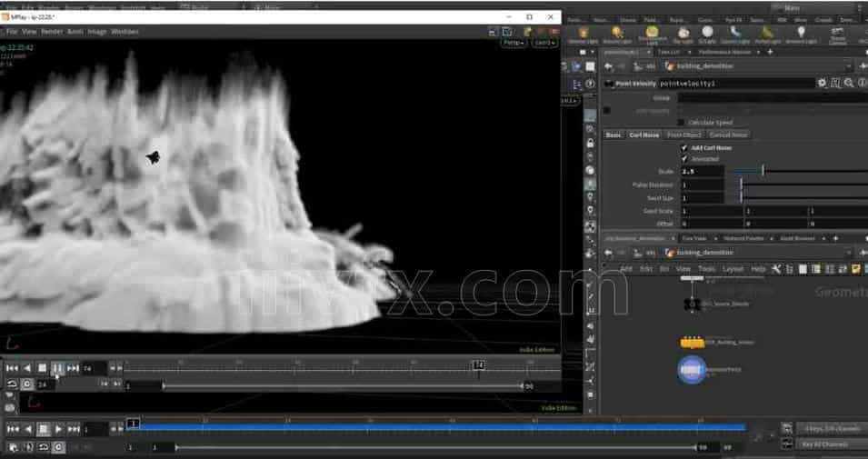Click the network editor wrench tools icon

coord(776,269)
